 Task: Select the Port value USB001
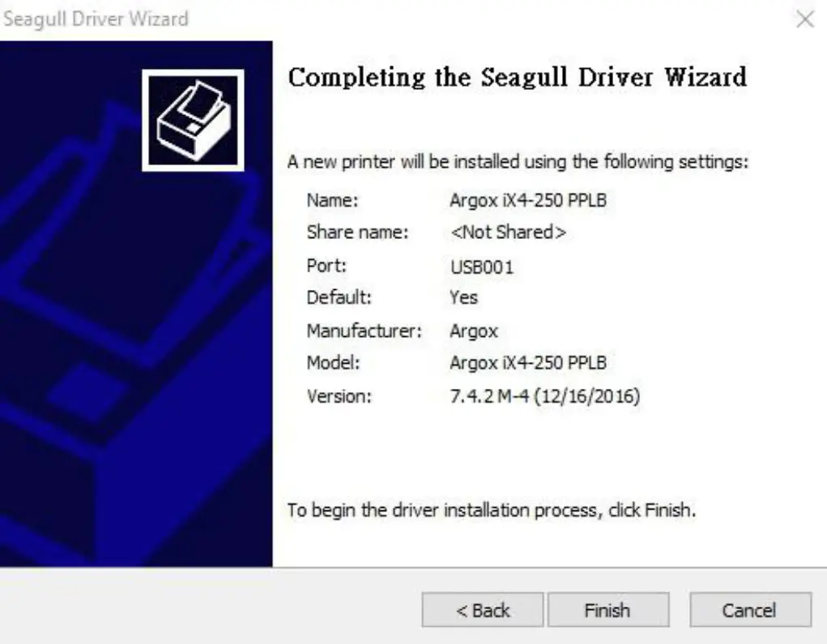coord(481,265)
